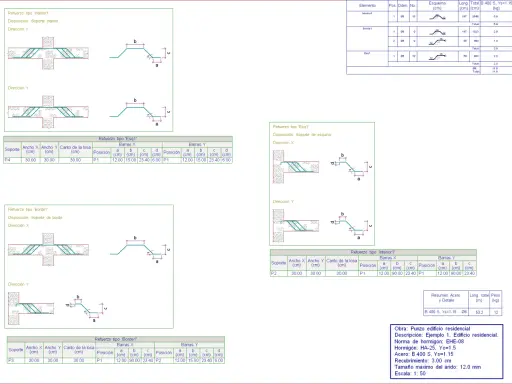Viewport: 512px width, 384px height.
Task: Click the 'Obra: Punzo edificio residencial' line
Action: (432, 329)
